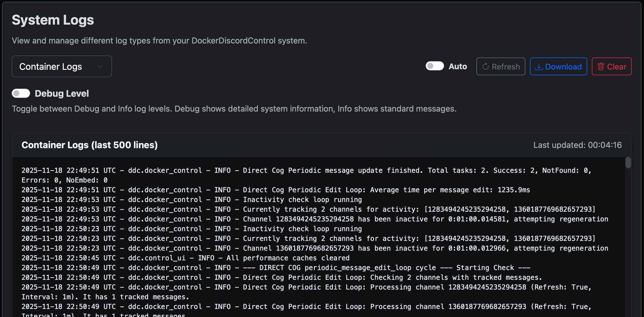Image resolution: width=644 pixels, height=317 pixels.
Task: Download the container logs
Action: click(x=558, y=66)
